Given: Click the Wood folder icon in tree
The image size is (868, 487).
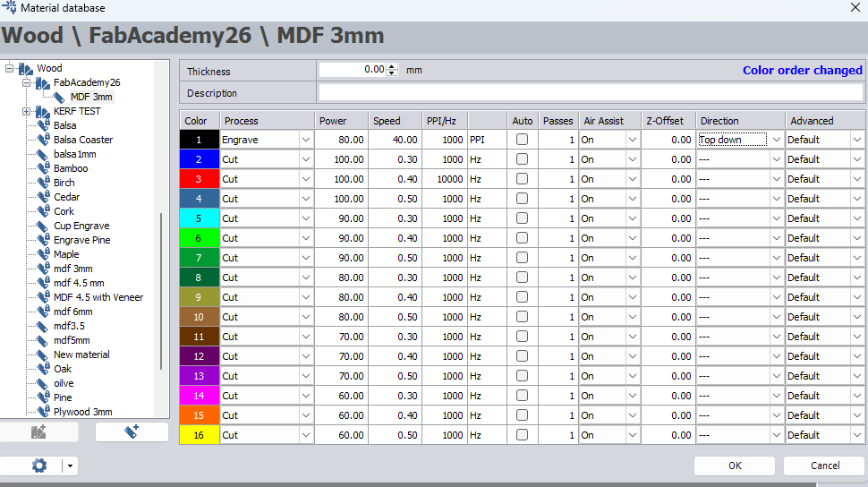Looking at the screenshot, I should click(26, 69).
